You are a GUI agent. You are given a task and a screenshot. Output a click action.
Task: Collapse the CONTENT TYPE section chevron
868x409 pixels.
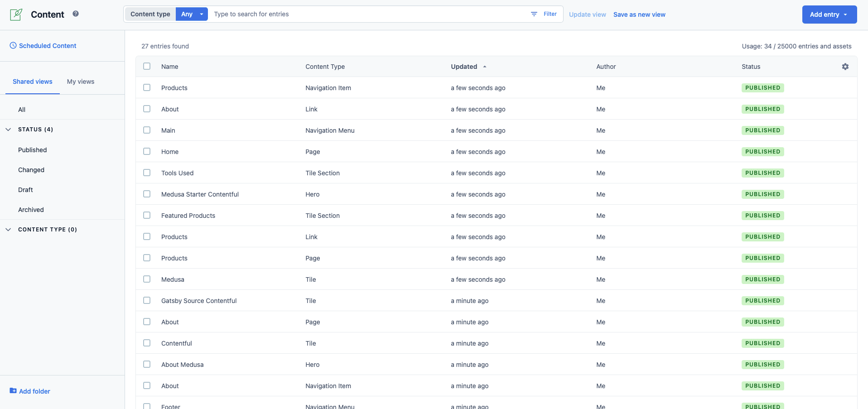pyautogui.click(x=8, y=230)
